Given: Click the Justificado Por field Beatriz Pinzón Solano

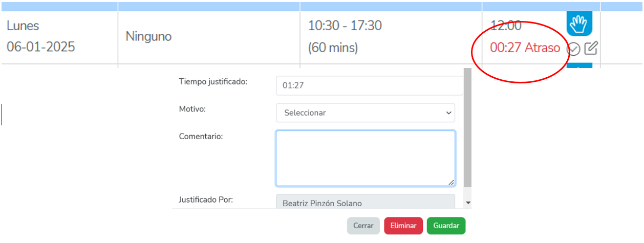Looking at the screenshot, I should click(x=365, y=203).
